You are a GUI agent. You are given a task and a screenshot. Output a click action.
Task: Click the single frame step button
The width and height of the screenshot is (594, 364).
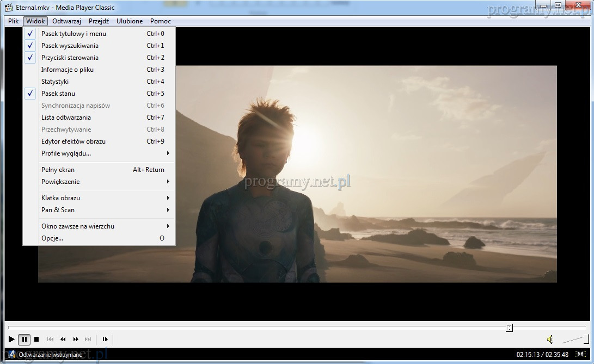point(105,340)
